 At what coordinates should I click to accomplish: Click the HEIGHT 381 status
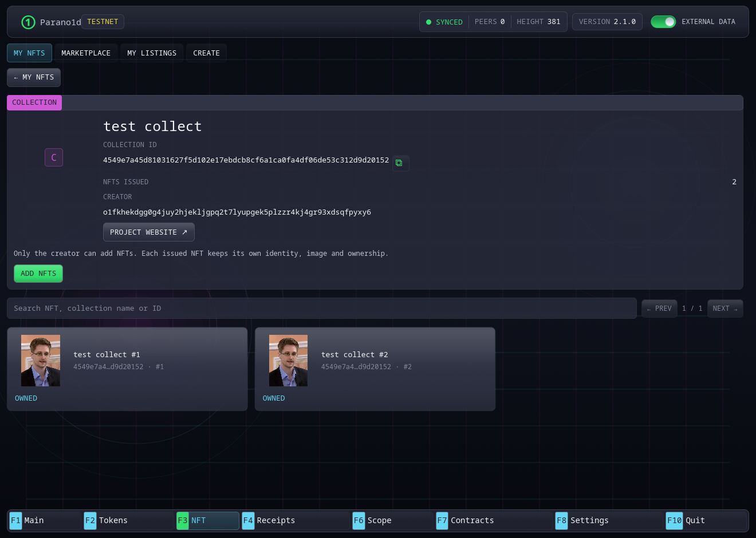538,22
